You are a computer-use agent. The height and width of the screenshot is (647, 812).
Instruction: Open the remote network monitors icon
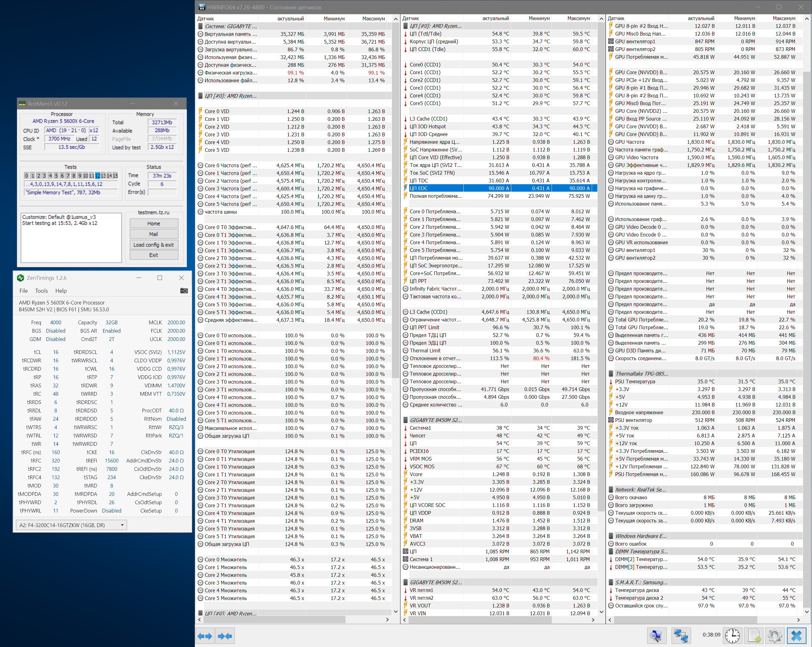[x=681, y=636]
